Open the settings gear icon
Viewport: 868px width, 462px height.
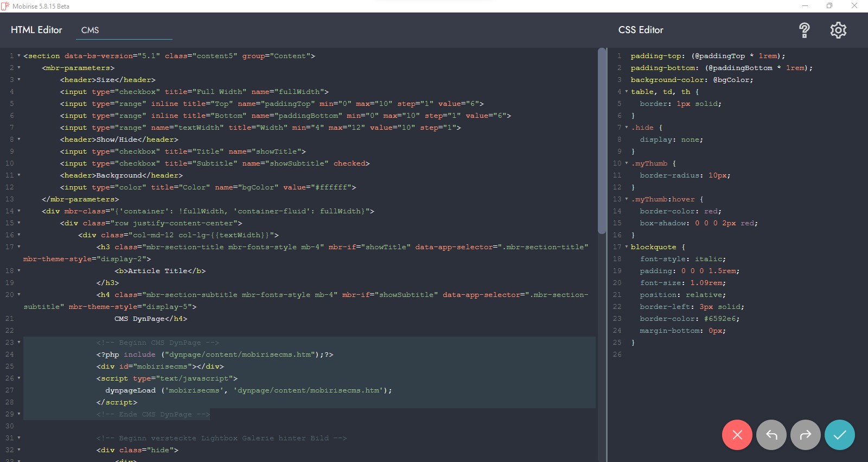tap(838, 30)
